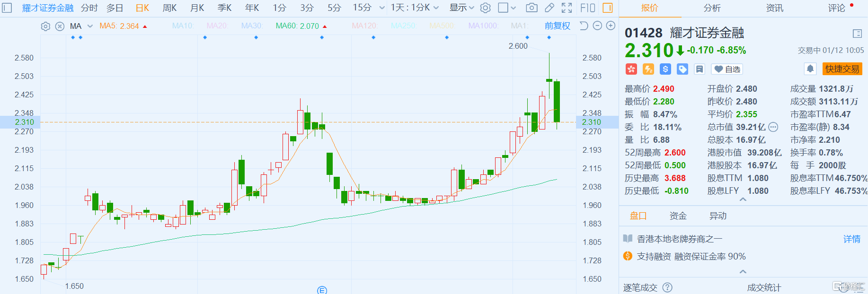Click the 快捷交易 quick trade button
This screenshot has height=294, width=868.
coord(842,69)
